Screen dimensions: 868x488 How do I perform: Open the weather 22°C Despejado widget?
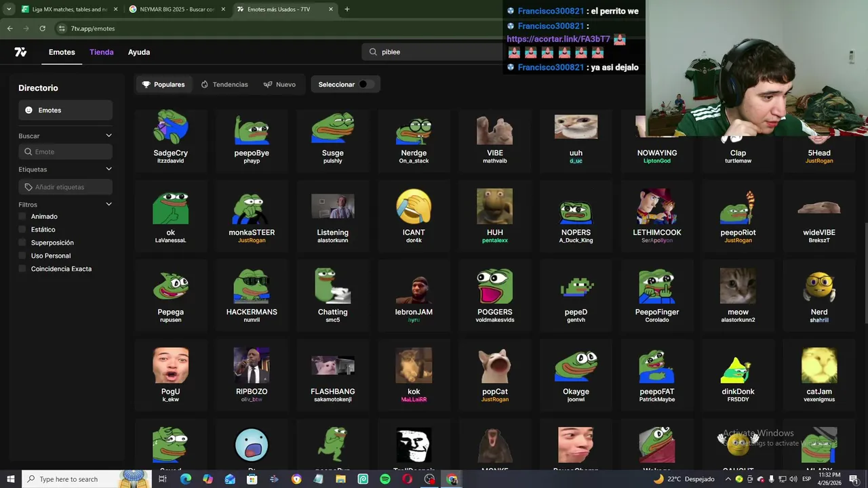(x=684, y=479)
